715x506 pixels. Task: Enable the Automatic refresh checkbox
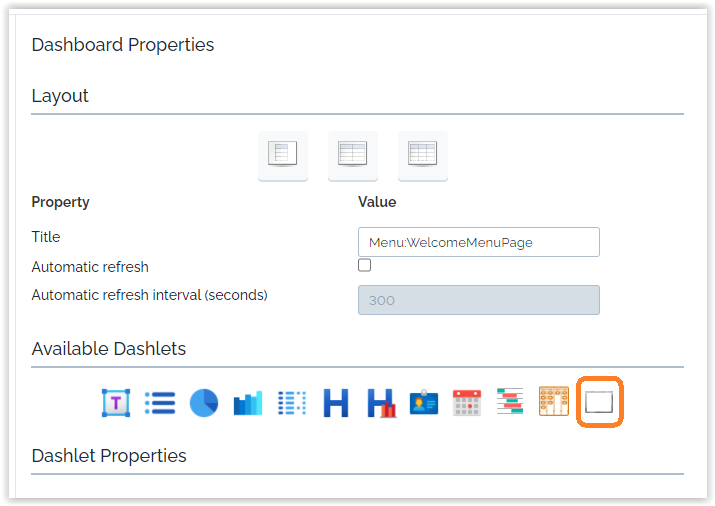click(x=365, y=266)
